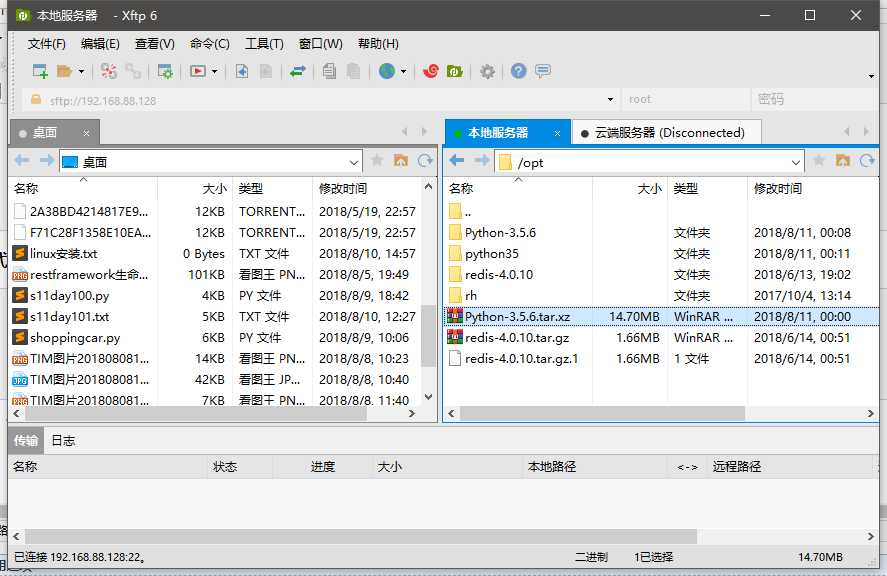Expand the play icon dropdown arrow
Viewport: 887px width, 576px height.
pos(214,72)
